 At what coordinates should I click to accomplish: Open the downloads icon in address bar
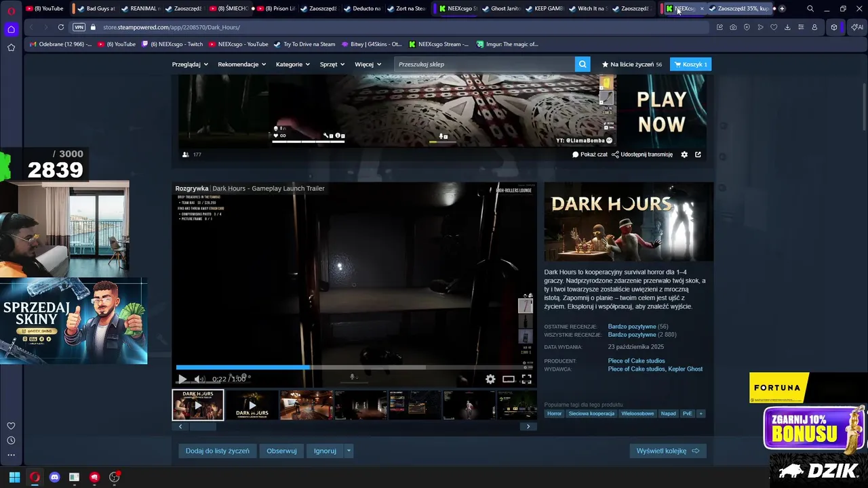tap(787, 27)
